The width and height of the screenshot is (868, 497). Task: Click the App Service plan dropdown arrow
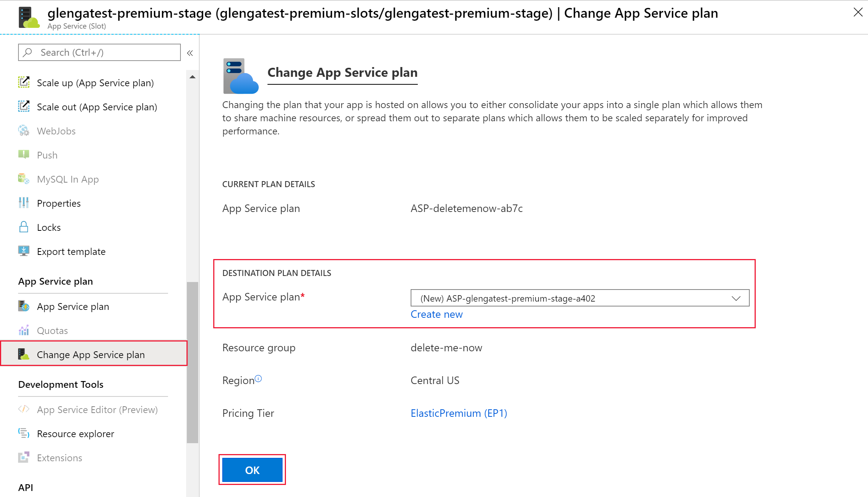(x=736, y=299)
